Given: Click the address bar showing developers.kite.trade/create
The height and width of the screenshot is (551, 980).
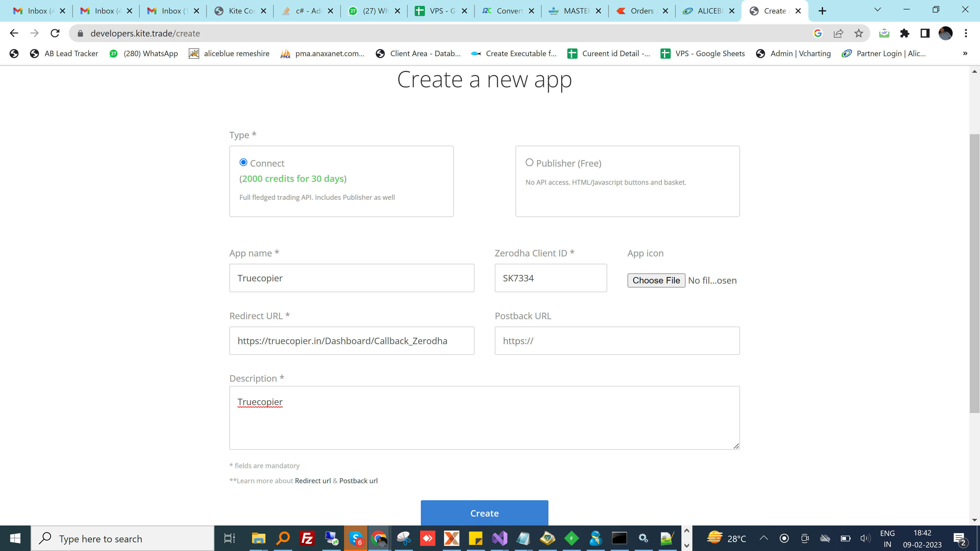Looking at the screenshot, I should coord(437,33).
